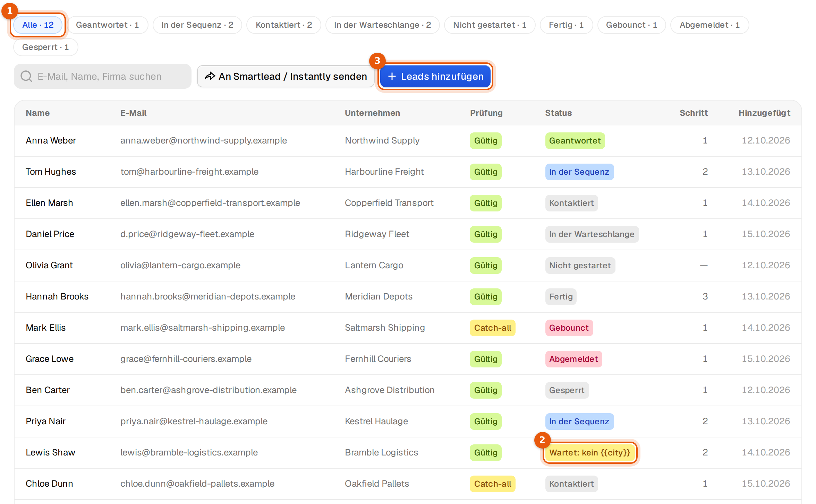Click Priya Nair's In der Sequenz badge
Image resolution: width=816 pixels, height=504 pixels.
point(579,422)
